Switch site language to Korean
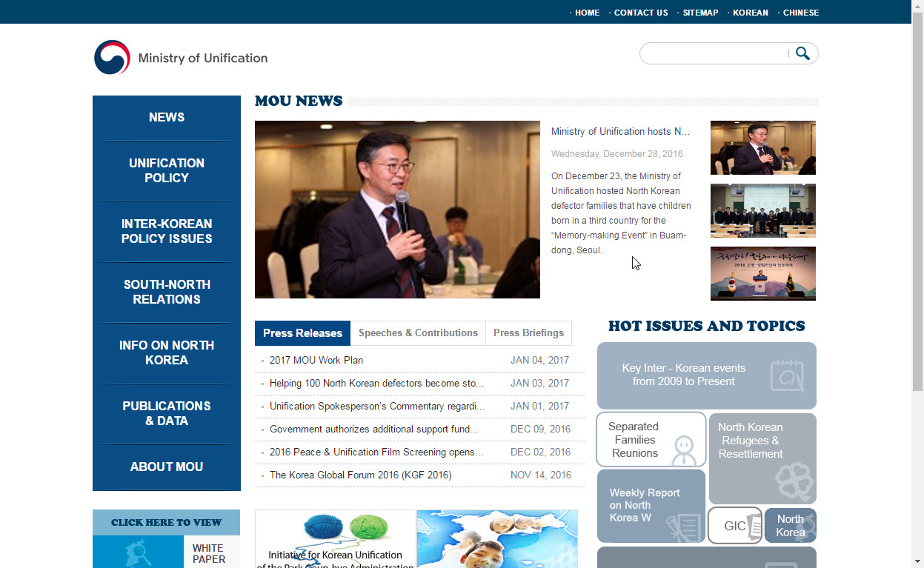 click(750, 13)
